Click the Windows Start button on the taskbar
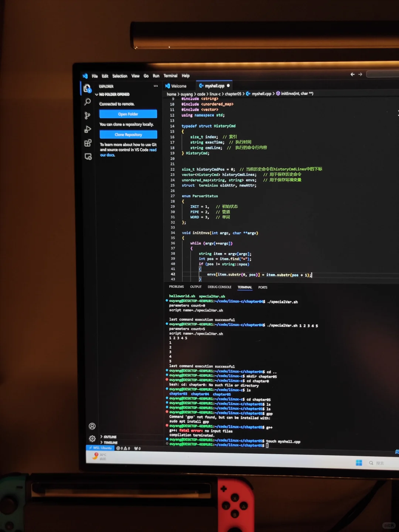Screen dimensions: 399x532 tap(358, 463)
